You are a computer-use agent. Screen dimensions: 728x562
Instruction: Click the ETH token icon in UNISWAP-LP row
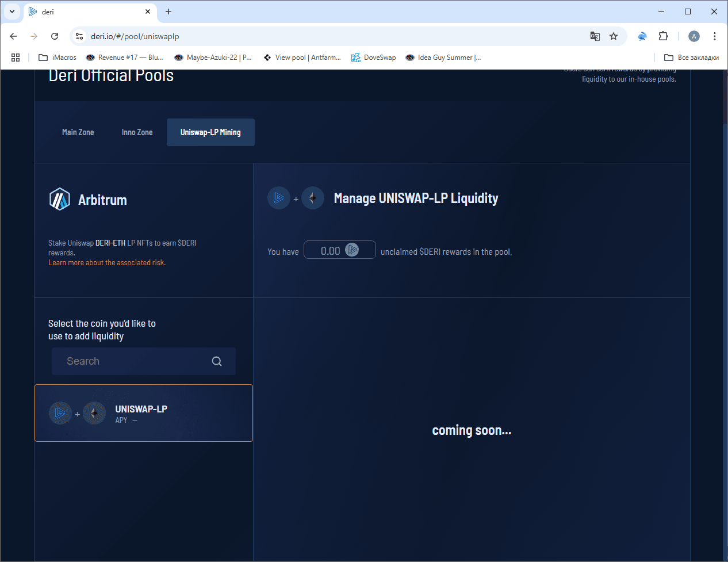click(x=94, y=413)
